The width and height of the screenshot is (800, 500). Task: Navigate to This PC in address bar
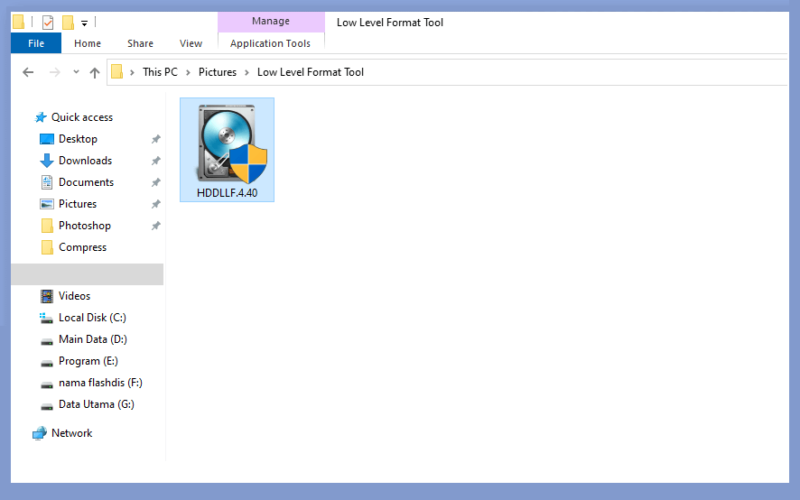[x=160, y=72]
